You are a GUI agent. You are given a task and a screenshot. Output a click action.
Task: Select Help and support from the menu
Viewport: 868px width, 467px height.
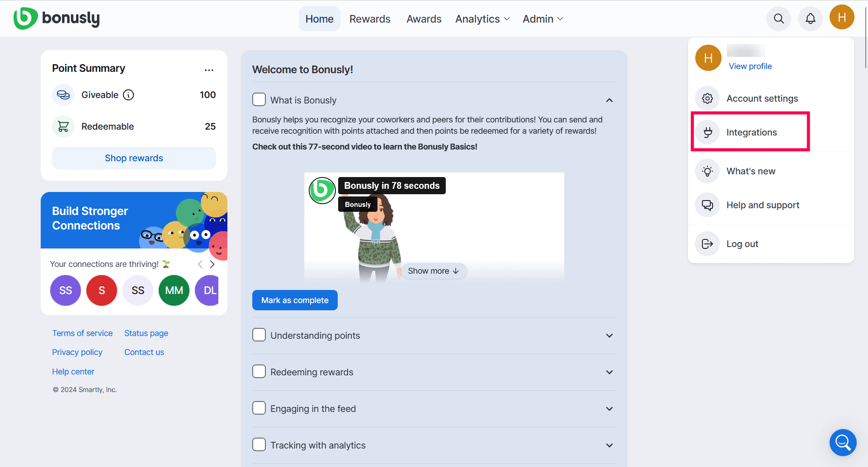pos(771,205)
